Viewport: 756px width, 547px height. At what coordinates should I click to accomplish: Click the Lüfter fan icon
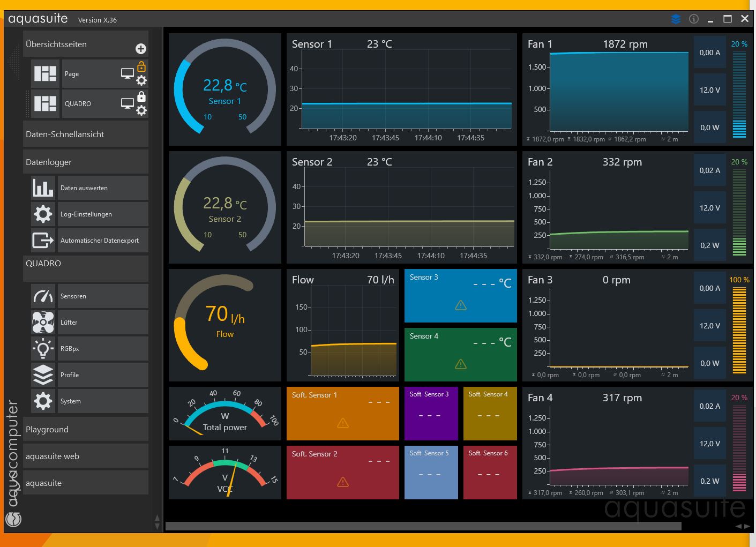pos(43,323)
